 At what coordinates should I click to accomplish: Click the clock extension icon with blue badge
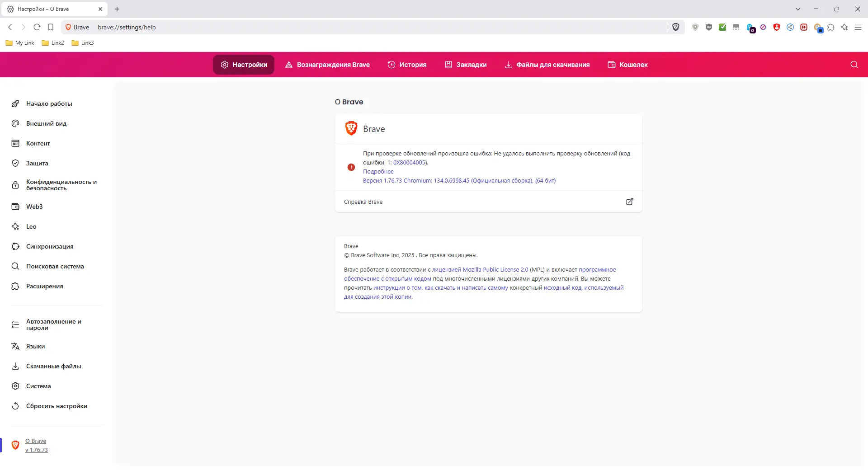pyautogui.click(x=818, y=28)
